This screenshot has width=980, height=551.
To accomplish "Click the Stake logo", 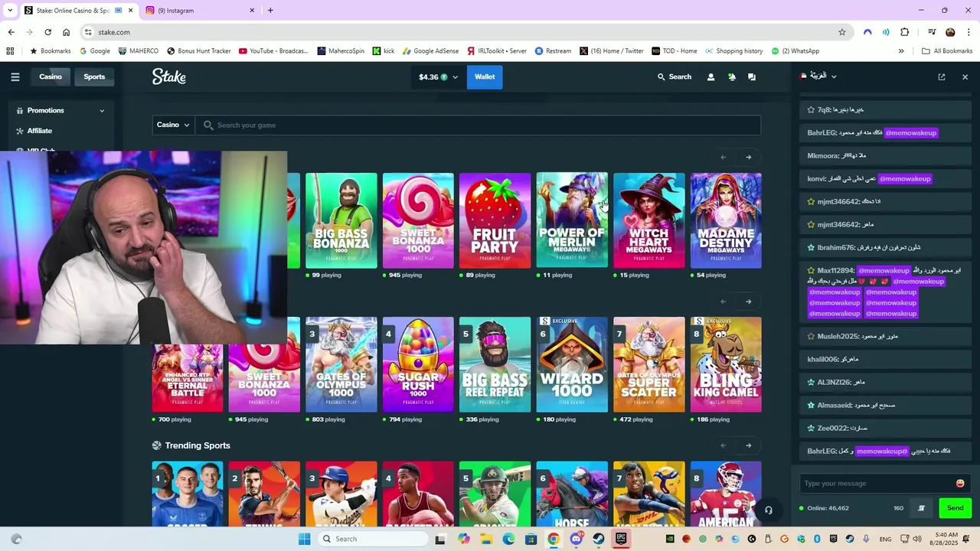I will coord(169,77).
